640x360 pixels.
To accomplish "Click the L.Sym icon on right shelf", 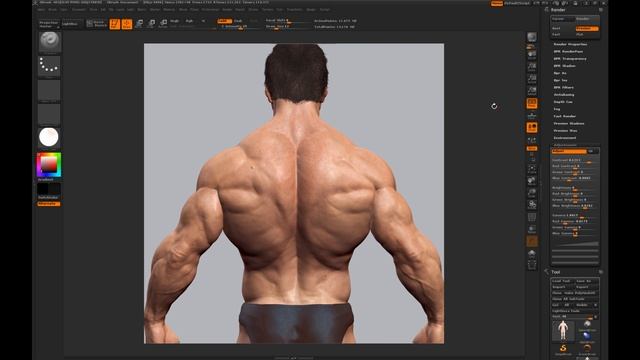I will pos(532,140).
